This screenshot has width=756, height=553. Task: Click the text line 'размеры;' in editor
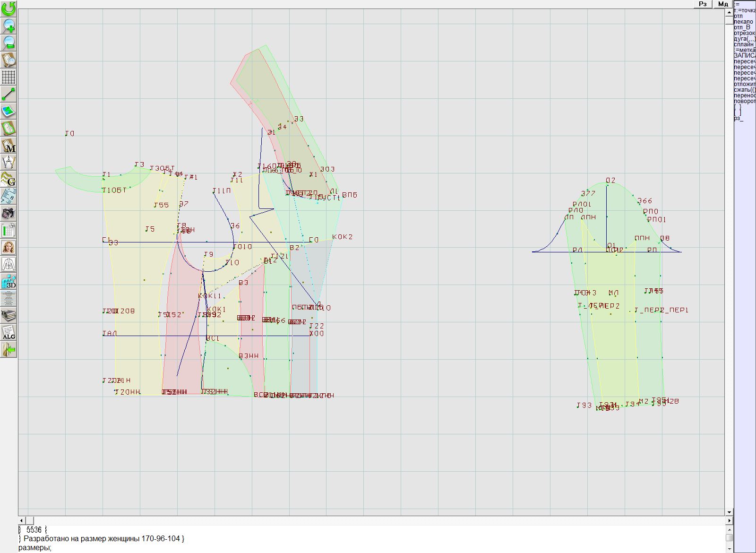[35, 548]
